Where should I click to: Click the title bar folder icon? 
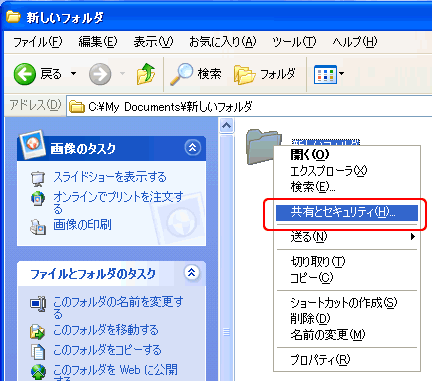(x=13, y=16)
